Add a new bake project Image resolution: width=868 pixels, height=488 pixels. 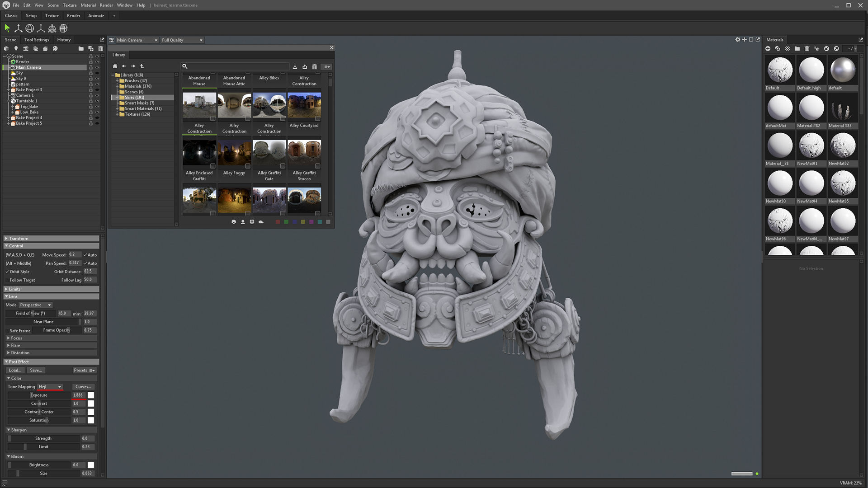coord(45,49)
